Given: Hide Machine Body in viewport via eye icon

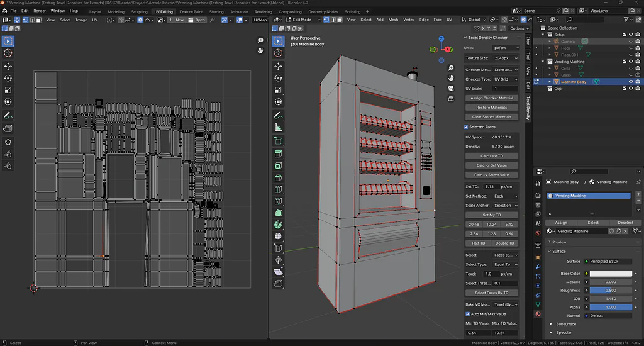Looking at the screenshot, I should pyautogui.click(x=631, y=82).
